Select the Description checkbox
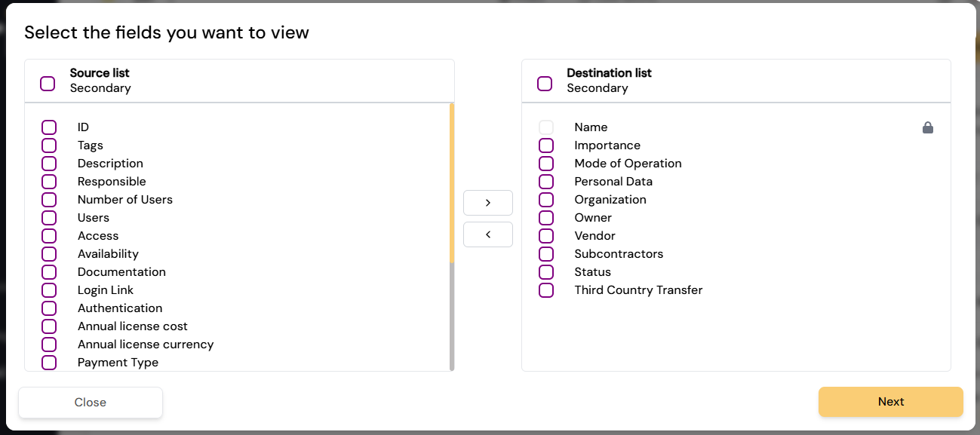 point(49,164)
